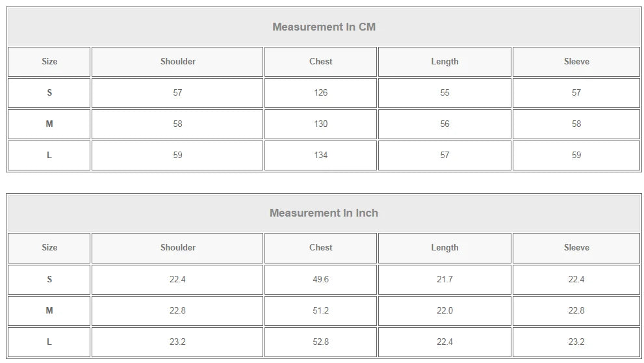Viewport: 644px width, 363px height.
Task: Select the length value 55 in the CM table
Action: (444, 92)
